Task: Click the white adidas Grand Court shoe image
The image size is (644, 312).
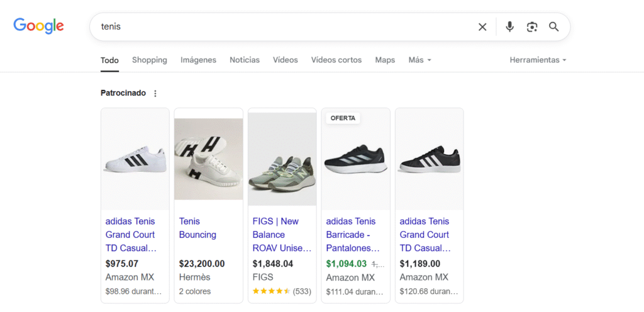Action: click(135, 159)
